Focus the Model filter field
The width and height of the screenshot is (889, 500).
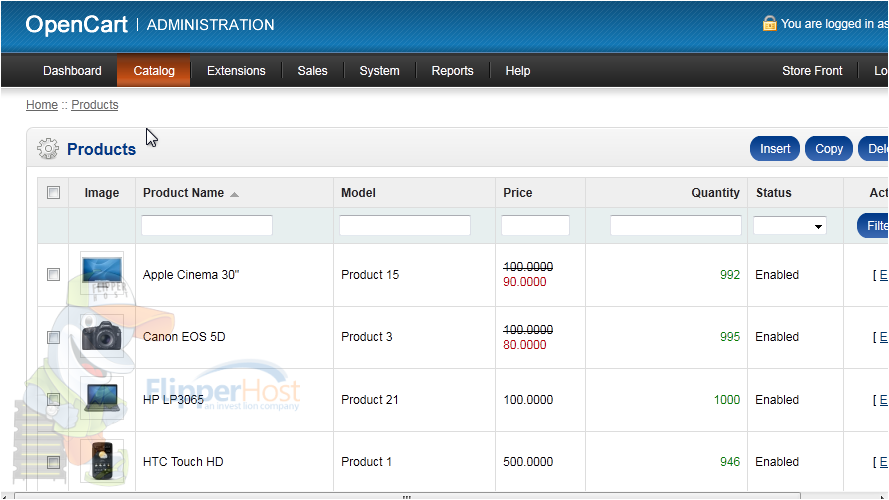coord(405,226)
